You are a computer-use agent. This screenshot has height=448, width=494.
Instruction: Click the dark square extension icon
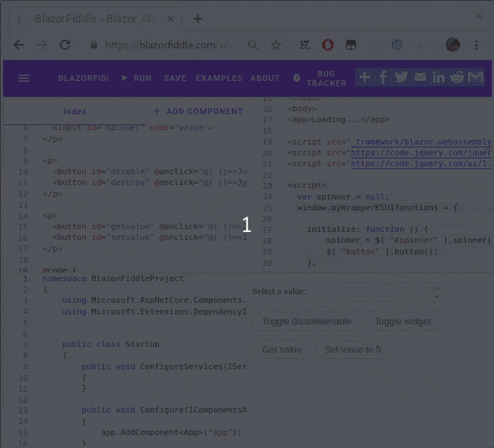click(351, 45)
